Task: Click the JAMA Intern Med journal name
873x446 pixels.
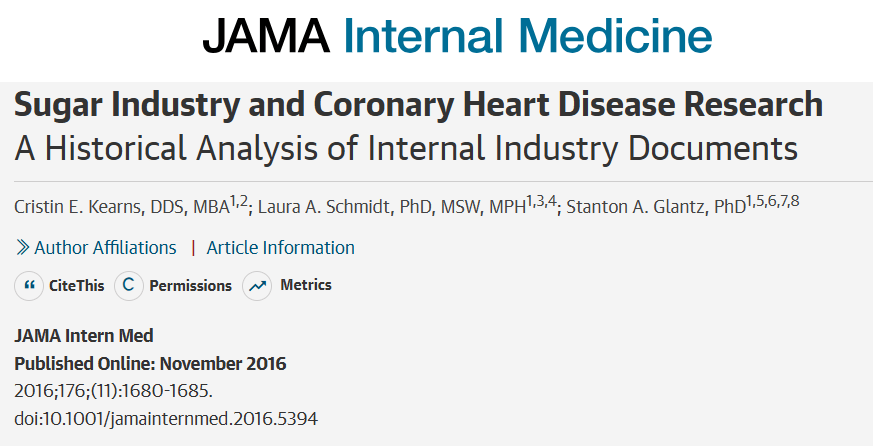Action: pos(83,336)
